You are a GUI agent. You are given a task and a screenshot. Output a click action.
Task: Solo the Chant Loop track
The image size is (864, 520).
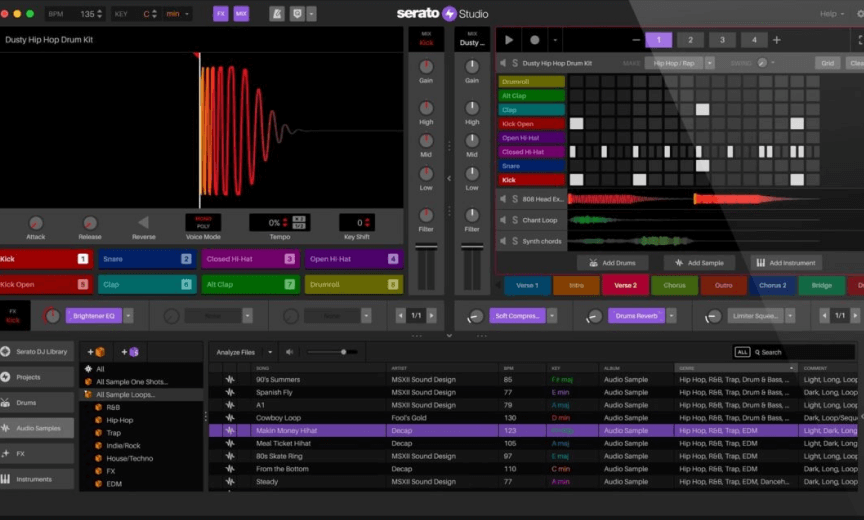click(515, 220)
